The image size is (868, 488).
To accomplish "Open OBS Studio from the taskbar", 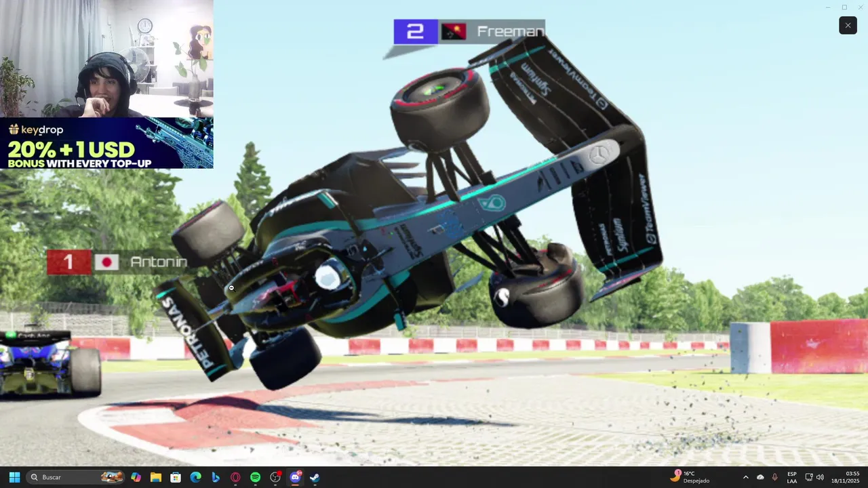I will (275, 477).
